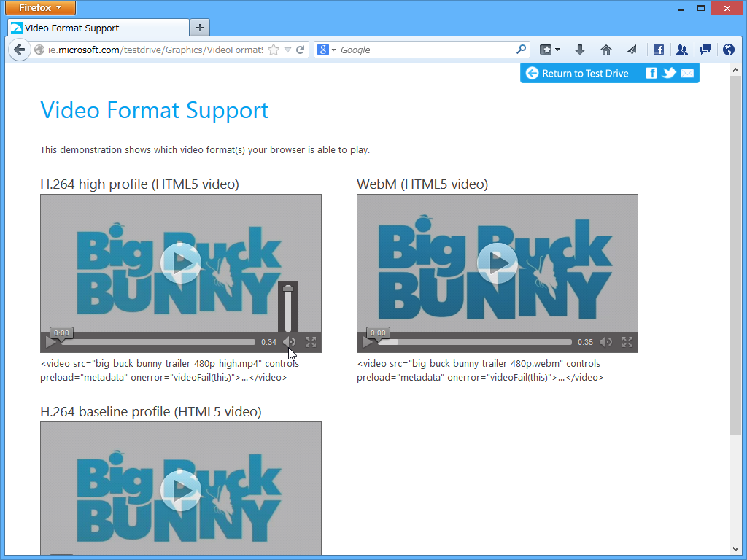
Task: Play the H.264 baseline profile video
Action: 180,491
